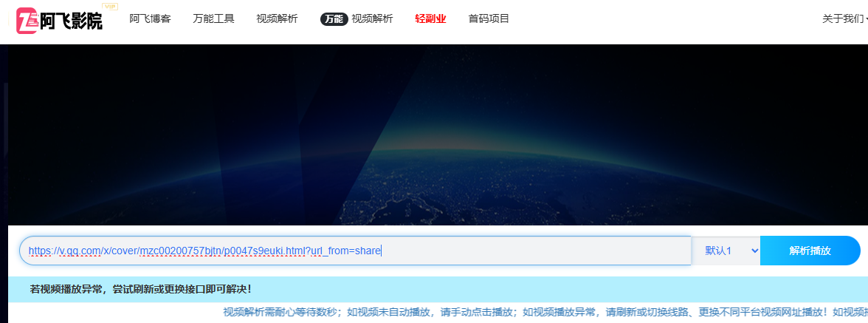Click the 阿飞影院 logo text

click(x=71, y=21)
